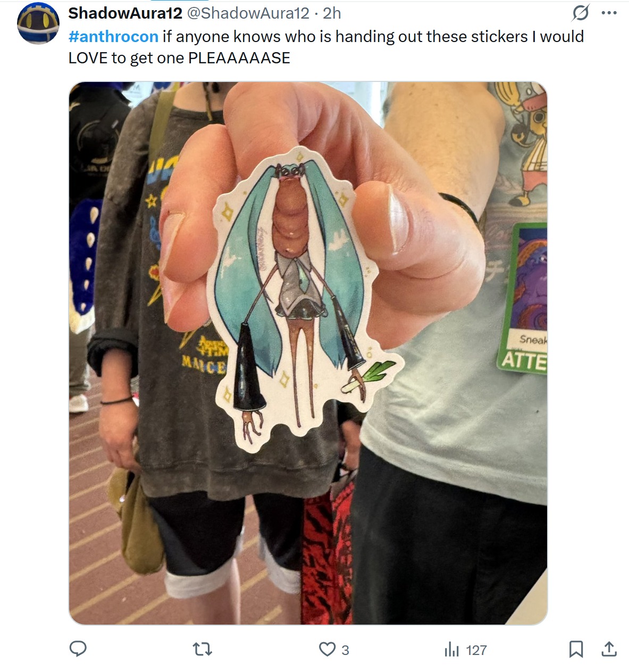This screenshot has width=629, height=672.
Task: Toggle the heart like button
Action: click(x=327, y=650)
